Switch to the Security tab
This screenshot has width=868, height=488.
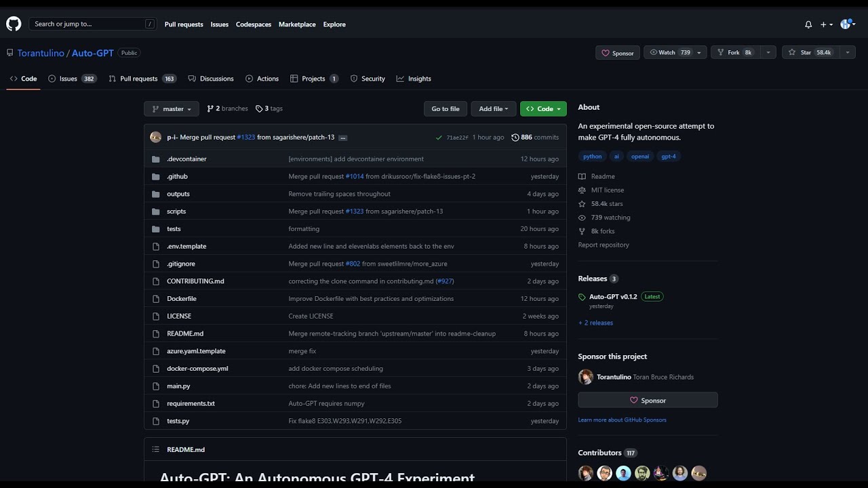[368, 79]
